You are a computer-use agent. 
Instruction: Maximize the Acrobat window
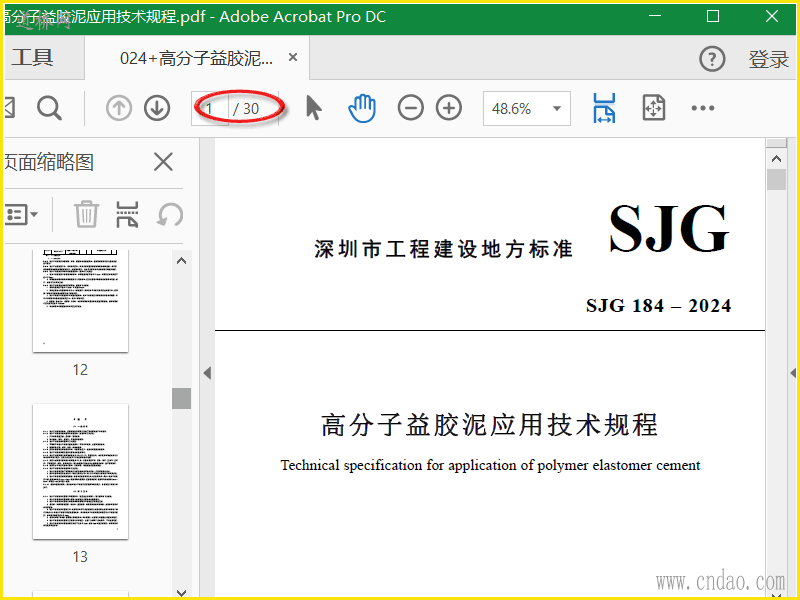coord(713,16)
